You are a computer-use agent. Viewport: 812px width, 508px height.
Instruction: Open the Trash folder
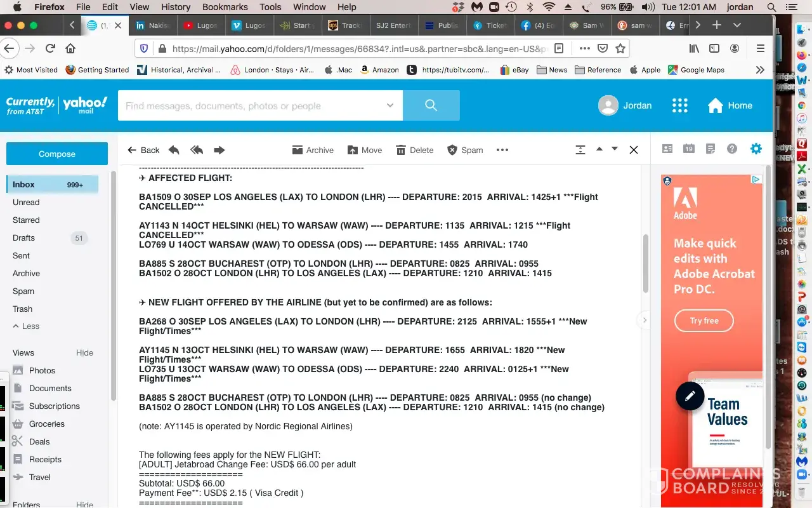(23, 309)
